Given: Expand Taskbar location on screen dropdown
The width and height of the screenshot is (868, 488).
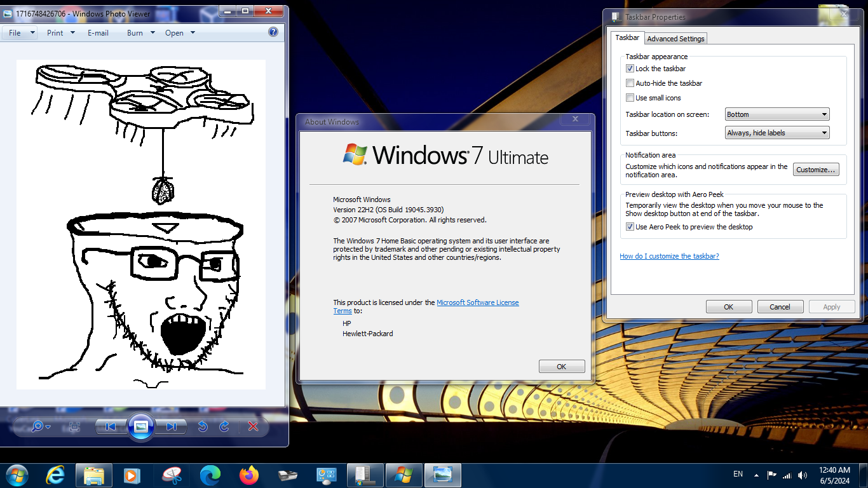Looking at the screenshot, I should tap(777, 114).
